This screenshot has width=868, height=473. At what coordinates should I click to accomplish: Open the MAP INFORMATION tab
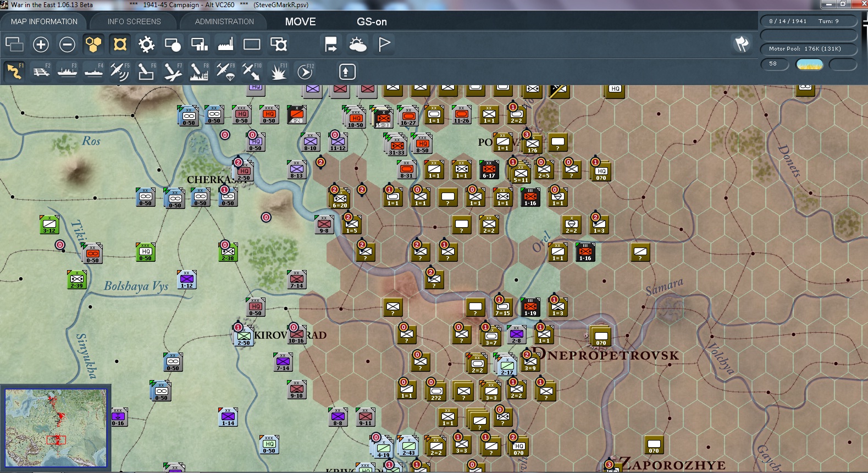pyautogui.click(x=44, y=21)
